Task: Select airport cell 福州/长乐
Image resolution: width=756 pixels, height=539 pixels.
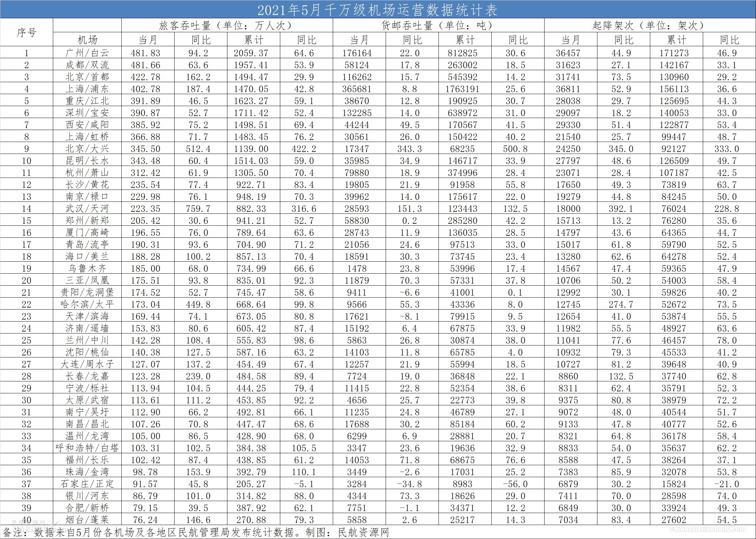Action: pos(87,460)
